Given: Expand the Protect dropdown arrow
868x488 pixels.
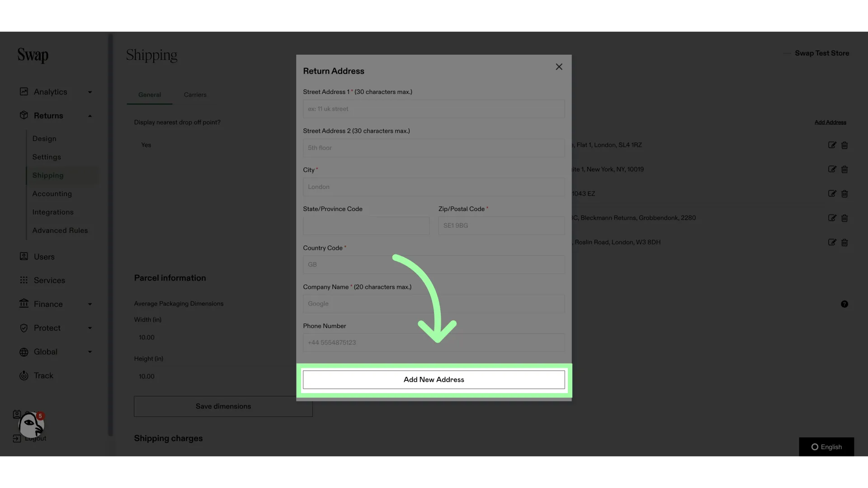Looking at the screenshot, I should point(90,328).
